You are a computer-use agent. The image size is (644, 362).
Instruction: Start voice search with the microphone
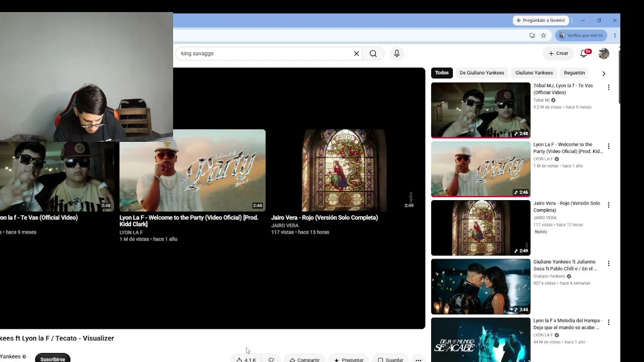[x=397, y=53]
